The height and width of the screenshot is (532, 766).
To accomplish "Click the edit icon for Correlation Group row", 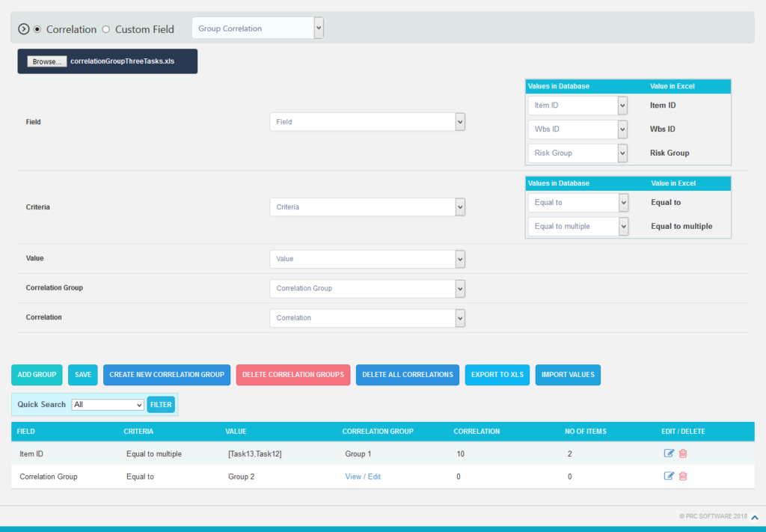I will pyautogui.click(x=669, y=477).
